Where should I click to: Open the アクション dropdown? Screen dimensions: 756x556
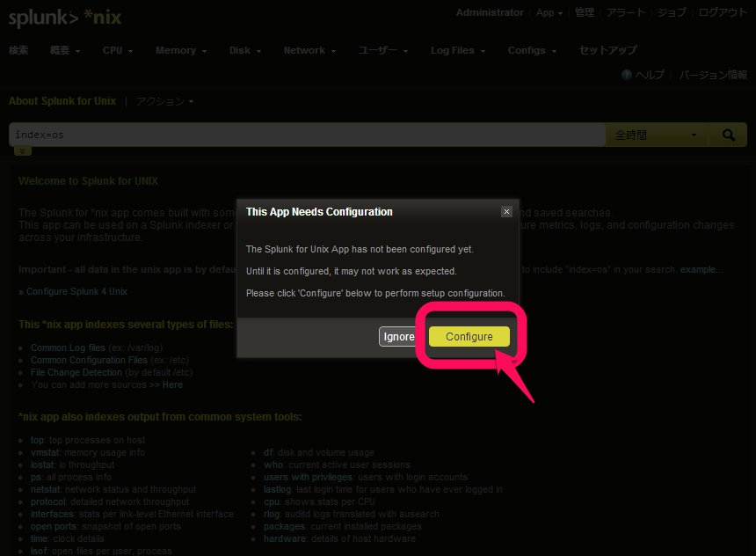(164, 101)
